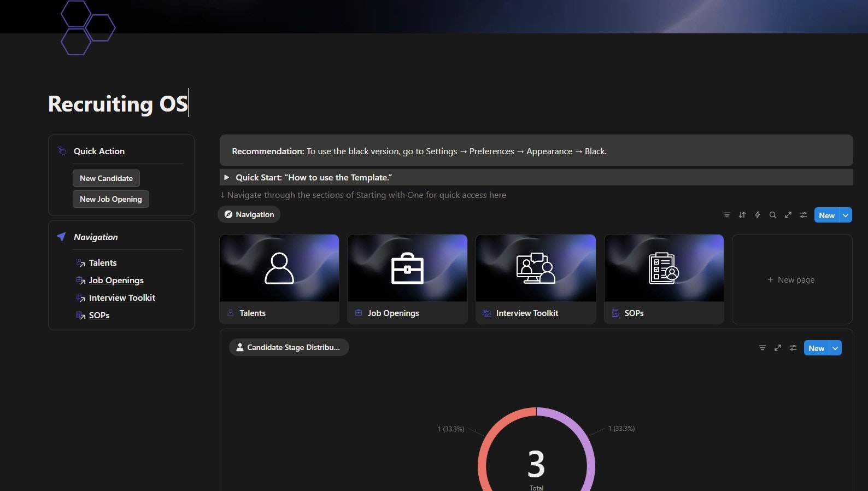Expand Quick Start toggle triangle
Image resolution: width=868 pixels, height=491 pixels.
coord(227,177)
